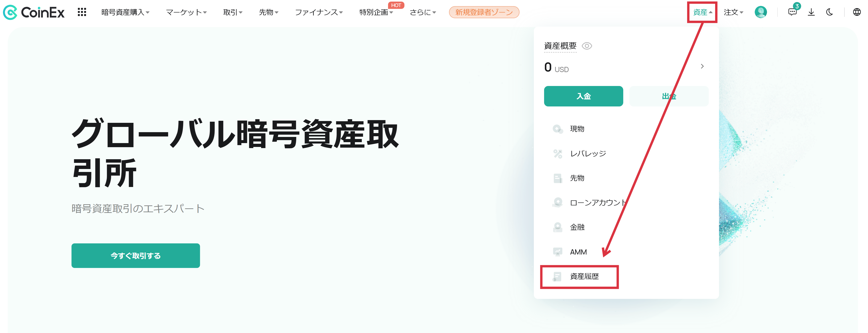Click the 先物 futures account icon in dropdown
The width and height of the screenshot is (868, 333).
(558, 178)
